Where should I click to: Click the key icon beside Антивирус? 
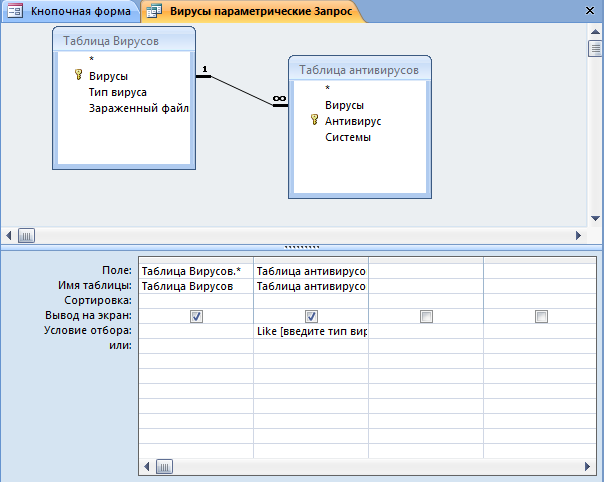[x=314, y=119]
